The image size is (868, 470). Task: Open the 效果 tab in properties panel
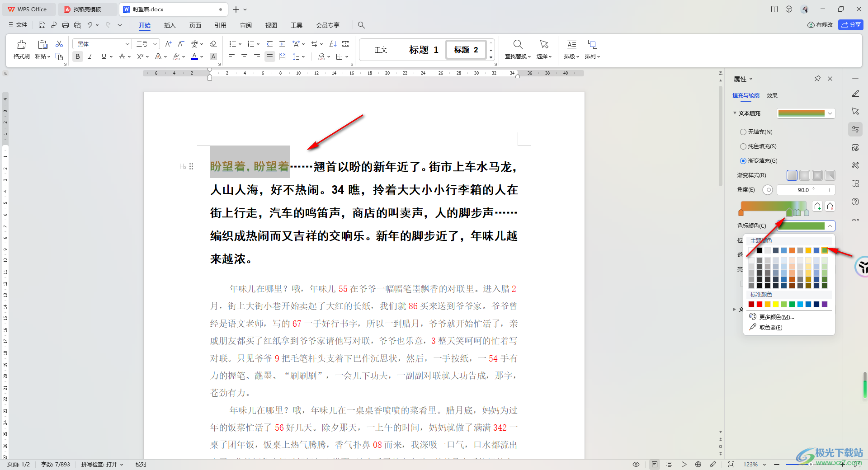pos(772,96)
